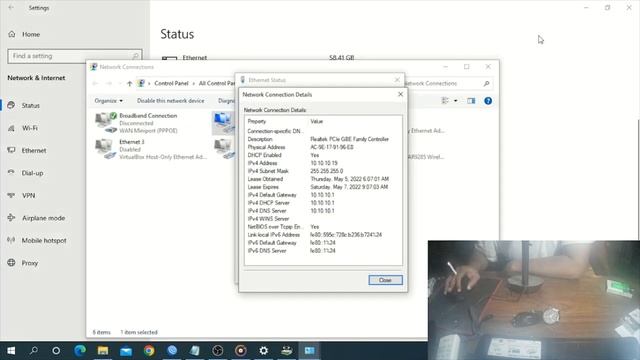640x360 pixels.
Task: Open the Organize dropdown in Network Connections
Action: [x=109, y=101]
